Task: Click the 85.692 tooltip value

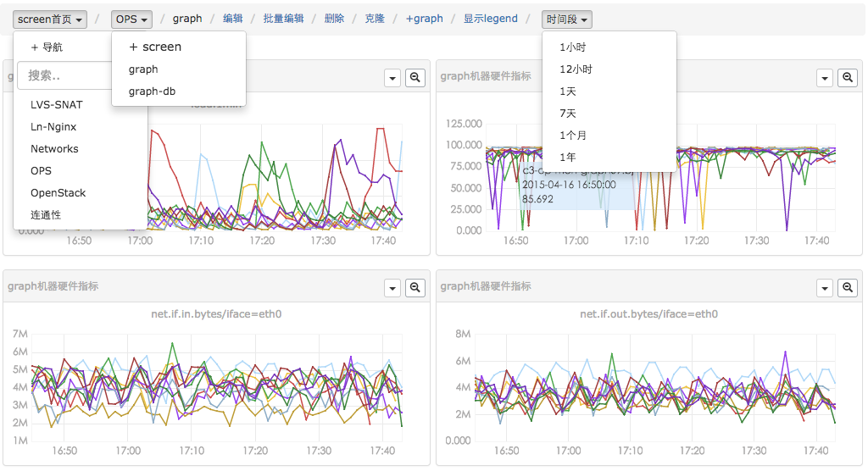Action: pyautogui.click(x=537, y=199)
